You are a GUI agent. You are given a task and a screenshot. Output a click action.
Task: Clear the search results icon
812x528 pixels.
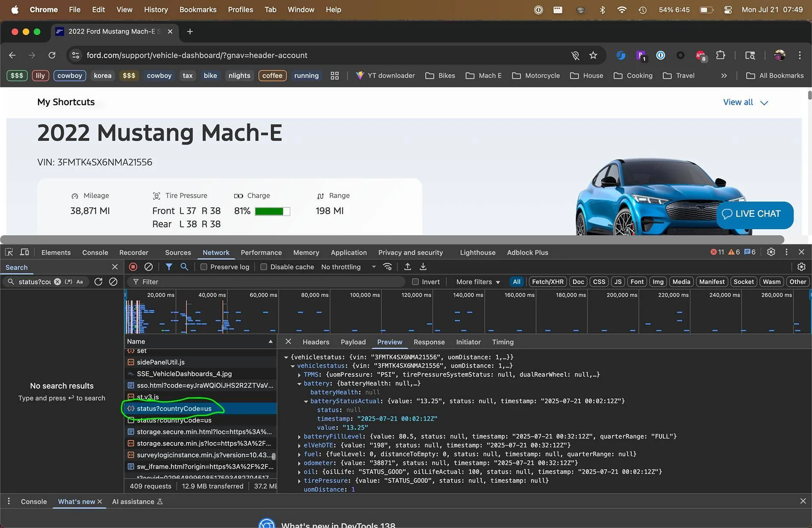(113, 282)
